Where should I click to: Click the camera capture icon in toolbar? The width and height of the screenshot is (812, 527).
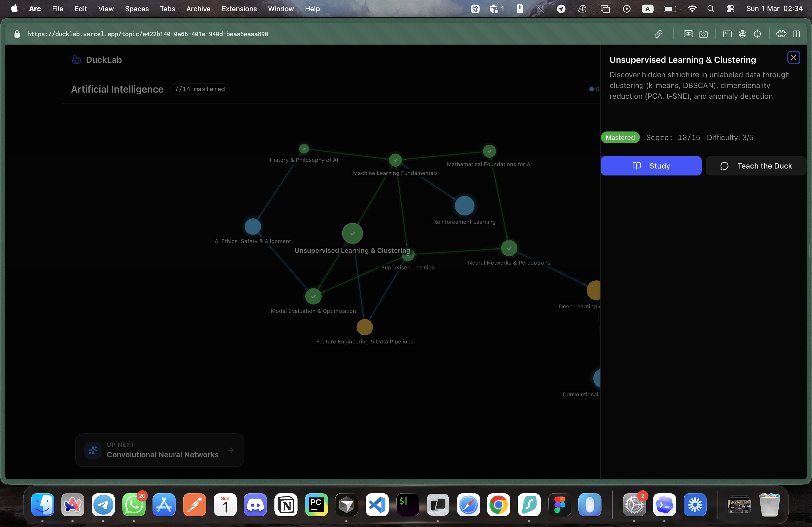[703, 34]
